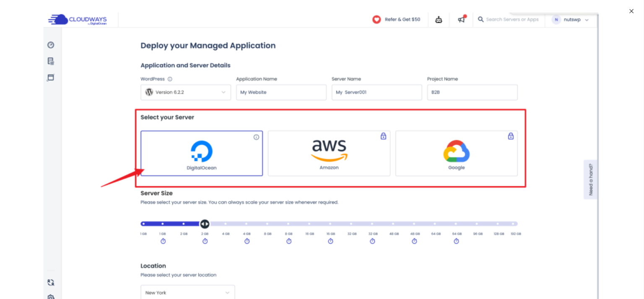Click the lock icon on Amazon card

383,136
